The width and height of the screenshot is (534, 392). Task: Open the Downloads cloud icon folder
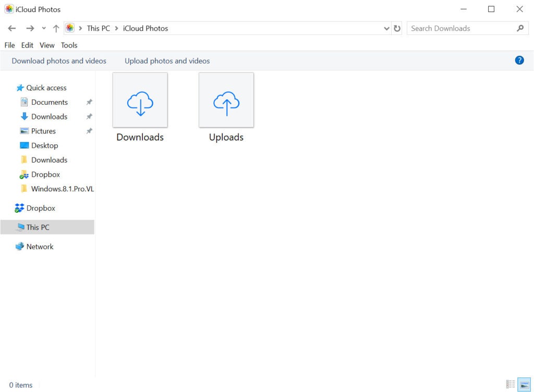(x=140, y=100)
